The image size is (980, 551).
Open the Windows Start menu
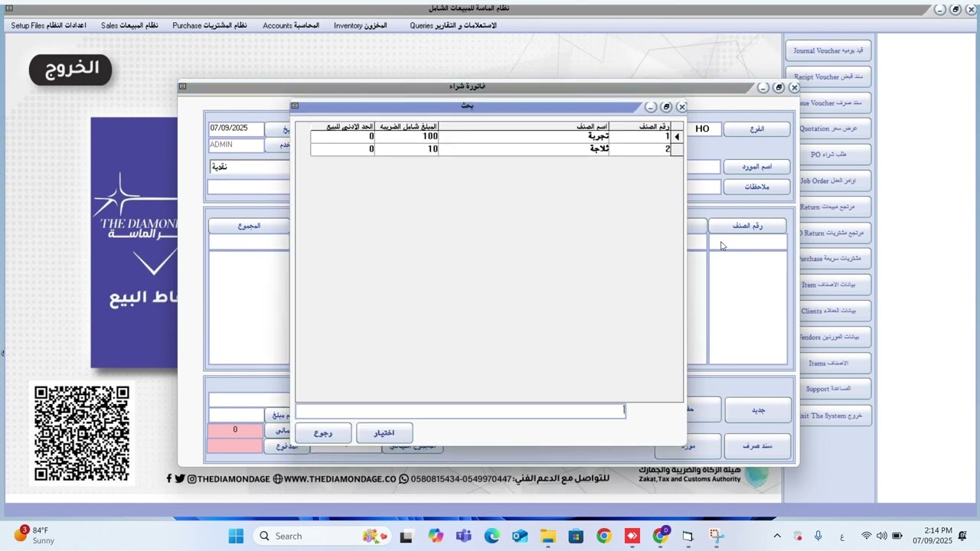236,536
